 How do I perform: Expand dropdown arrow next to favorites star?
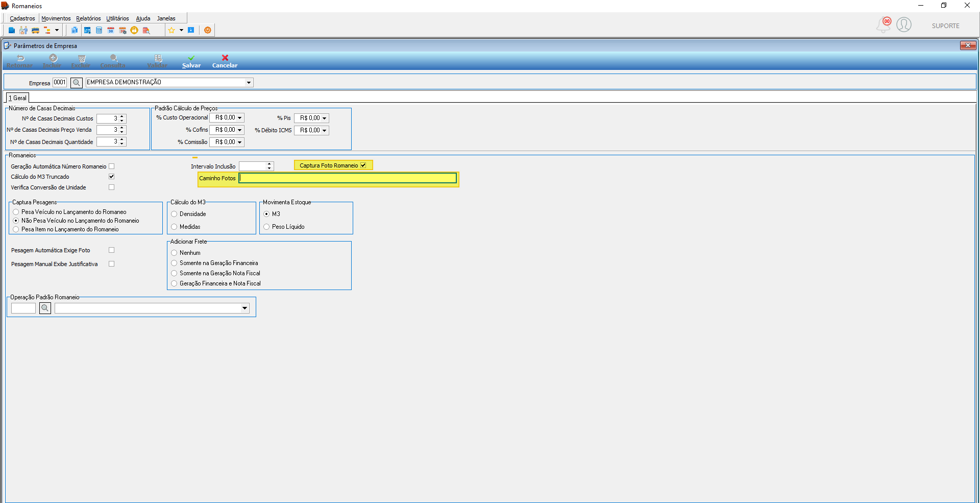click(x=181, y=30)
